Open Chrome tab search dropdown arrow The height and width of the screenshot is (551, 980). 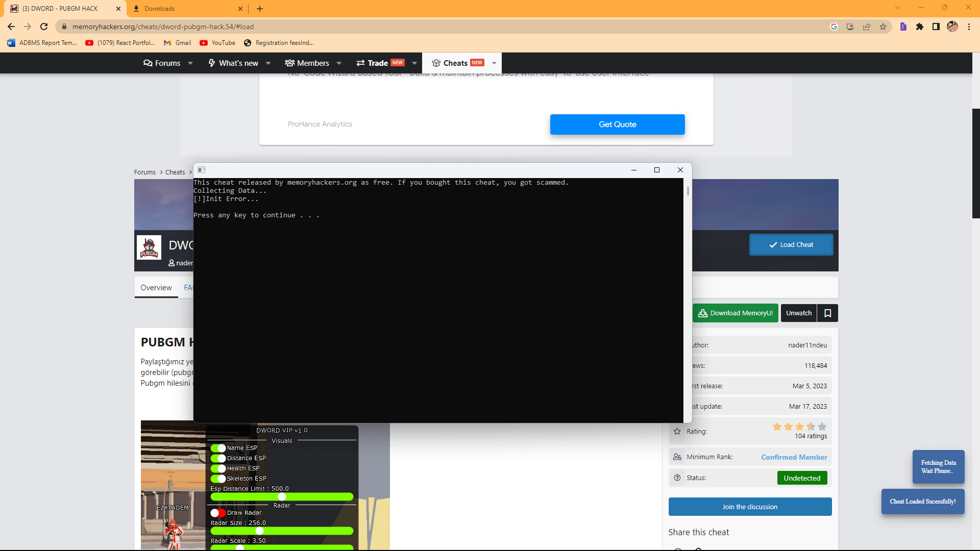(898, 8)
